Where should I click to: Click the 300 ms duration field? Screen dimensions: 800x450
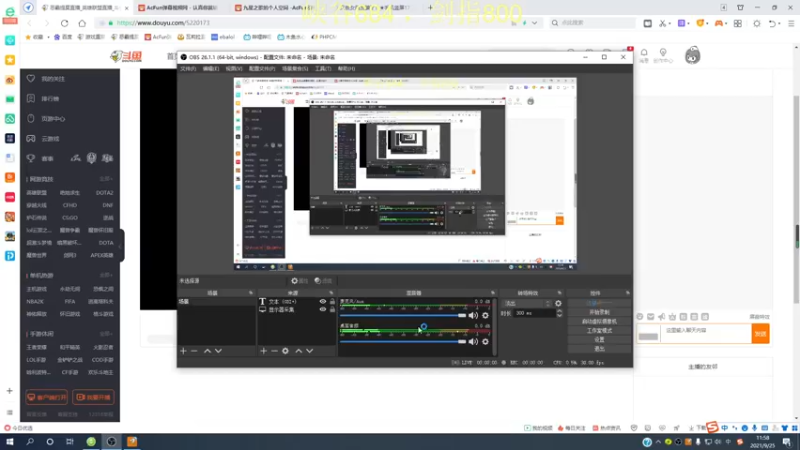click(534, 313)
